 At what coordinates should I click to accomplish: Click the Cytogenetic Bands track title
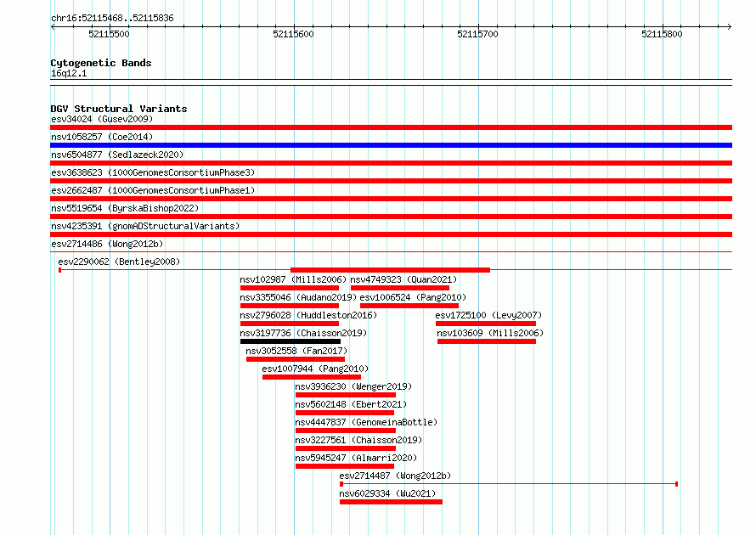pos(101,63)
